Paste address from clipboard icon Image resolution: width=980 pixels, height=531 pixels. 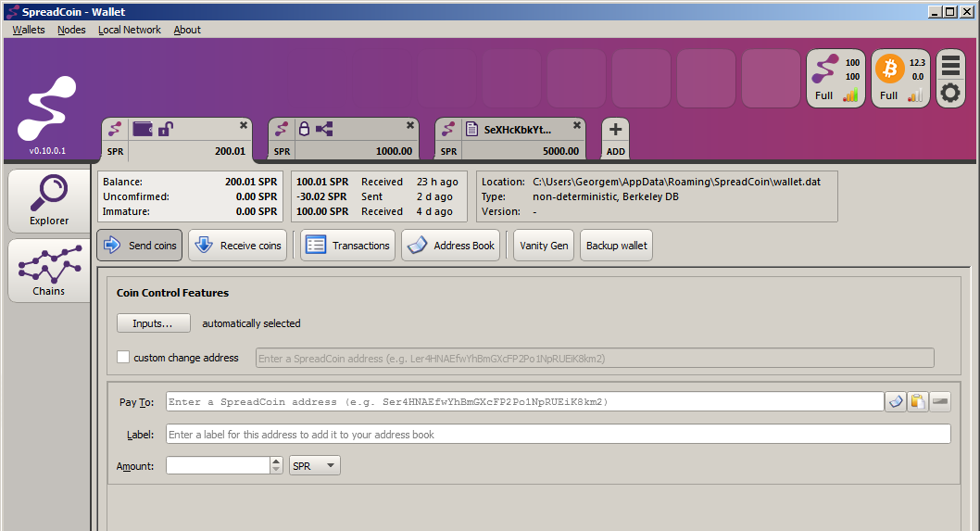point(918,401)
